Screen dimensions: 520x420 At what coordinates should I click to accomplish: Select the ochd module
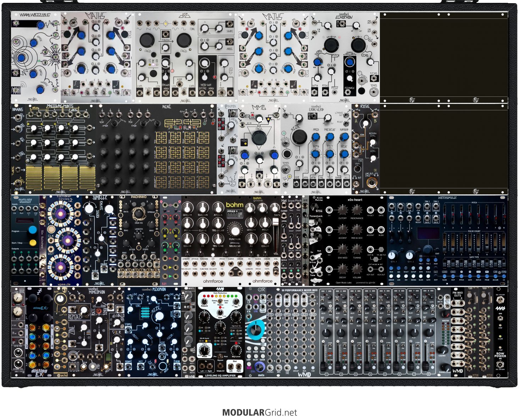[x=61, y=332]
